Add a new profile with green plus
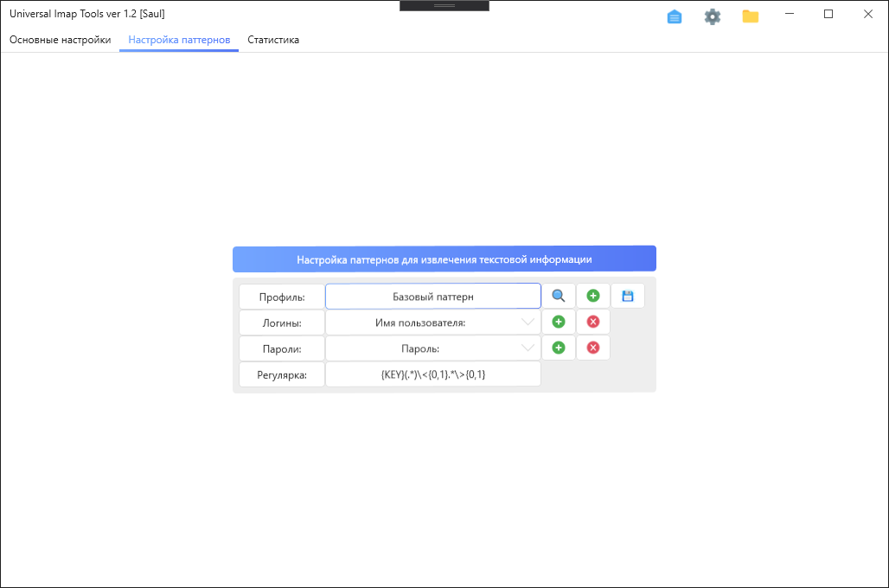 (x=593, y=296)
